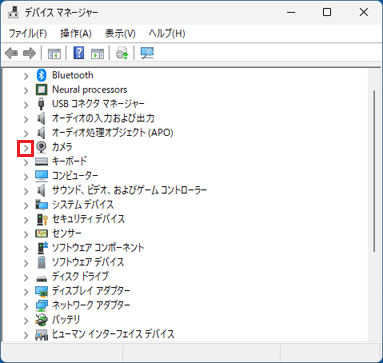The width and height of the screenshot is (383, 363).
Task: Click the キーボード keyboard icon
Action: pyautogui.click(x=41, y=162)
